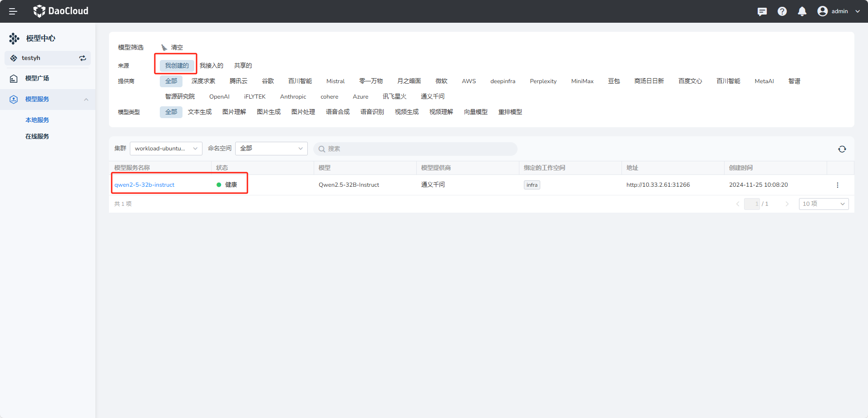Click the 健康 status text
Viewport: 868px width, 418px height.
tap(231, 185)
